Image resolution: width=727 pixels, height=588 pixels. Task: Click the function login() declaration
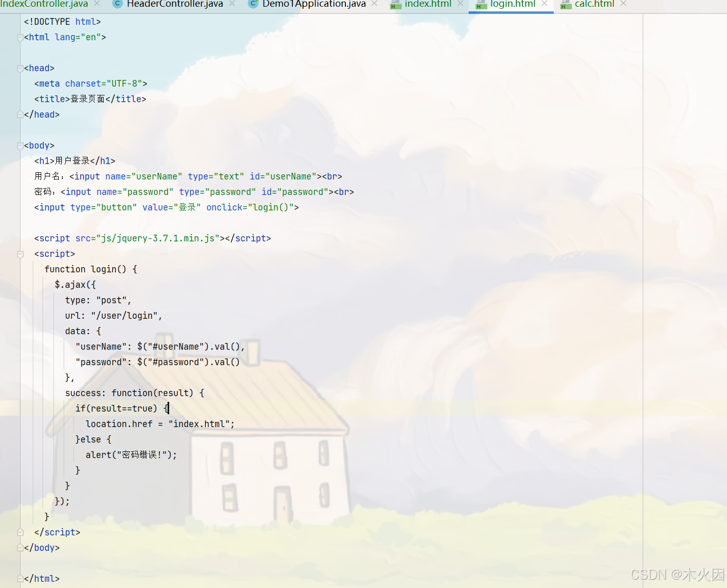point(91,269)
